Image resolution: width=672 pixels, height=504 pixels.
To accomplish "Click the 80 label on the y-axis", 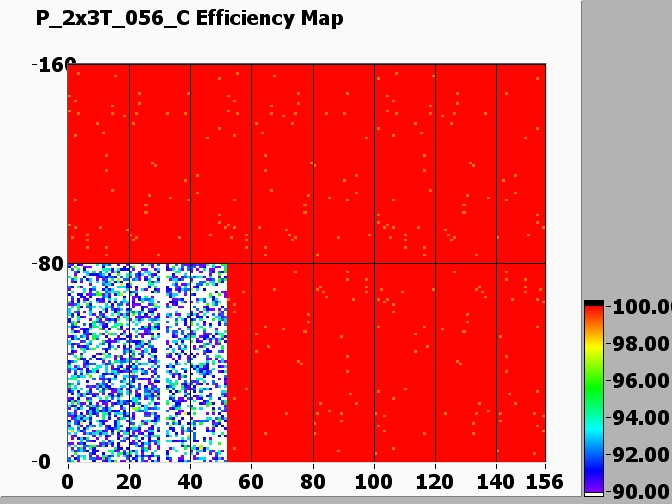I will pyautogui.click(x=50, y=265).
